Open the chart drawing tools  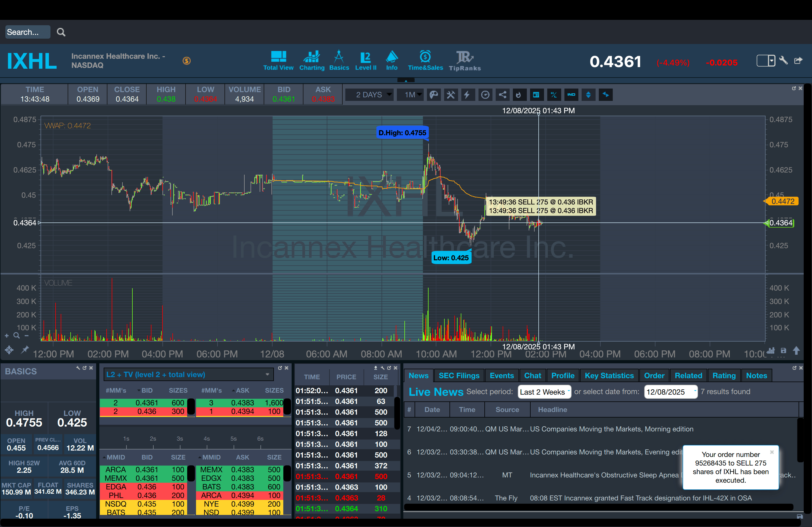tap(451, 95)
